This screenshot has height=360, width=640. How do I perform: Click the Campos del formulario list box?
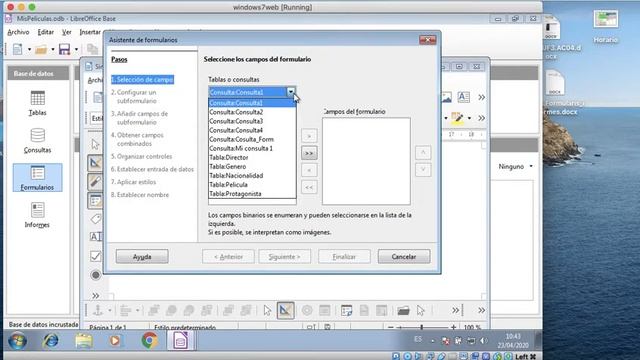[x=366, y=161]
